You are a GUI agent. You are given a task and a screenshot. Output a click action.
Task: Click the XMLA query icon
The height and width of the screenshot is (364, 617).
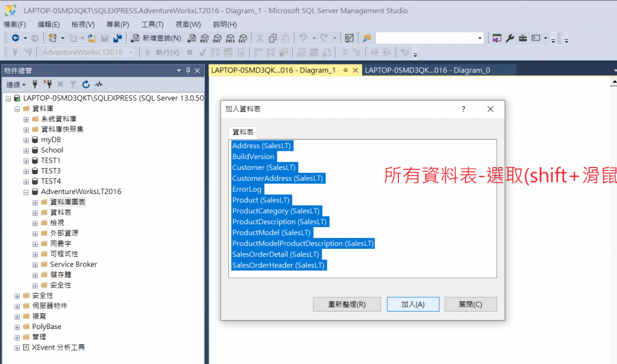point(230,38)
